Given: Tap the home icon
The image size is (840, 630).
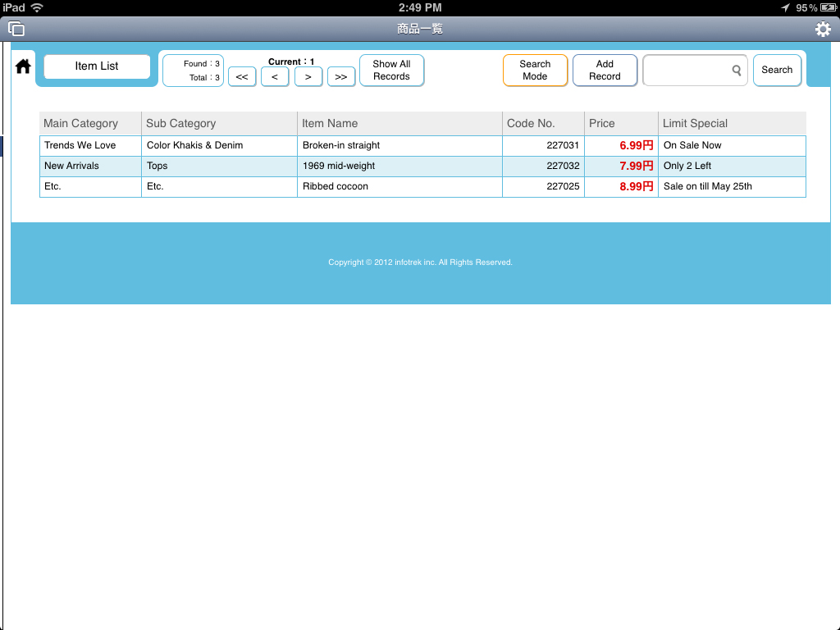Looking at the screenshot, I should point(23,66).
